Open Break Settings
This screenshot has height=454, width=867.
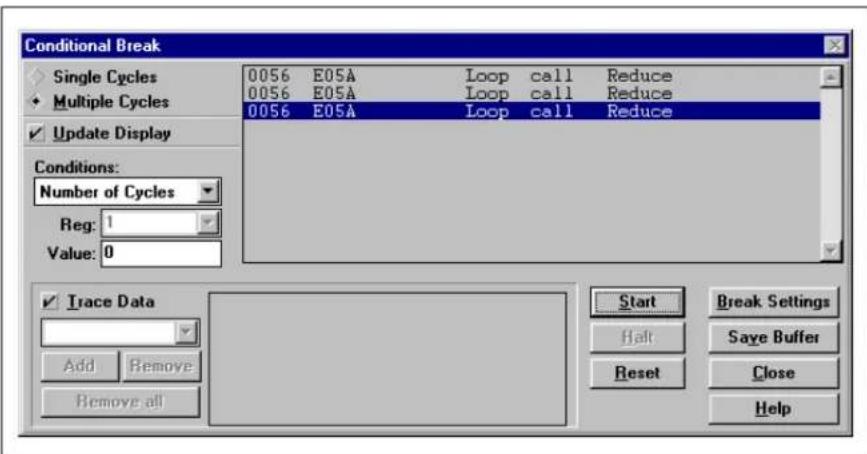click(773, 302)
